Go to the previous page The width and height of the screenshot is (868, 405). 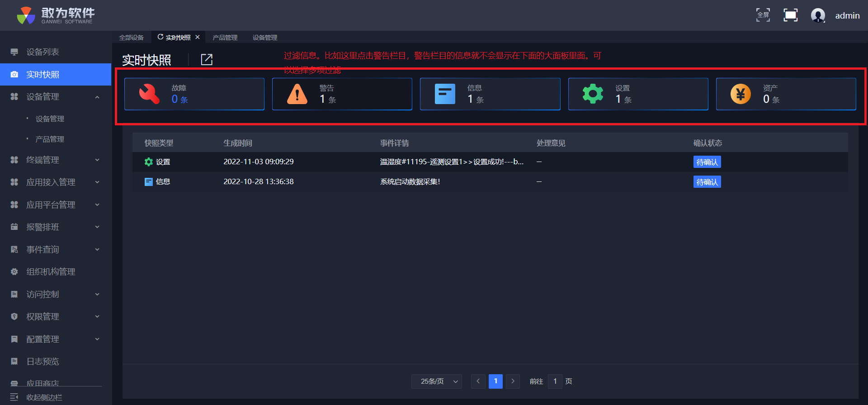pyautogui.click(x=478, y=381)
